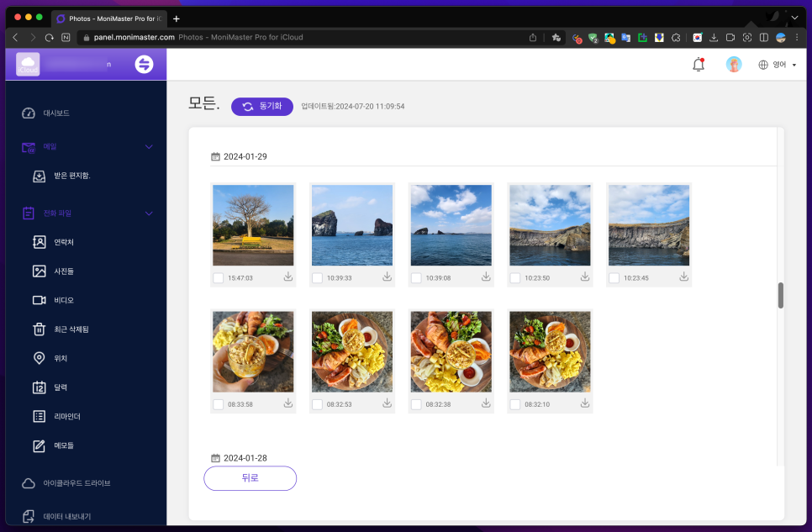This screenshot has width=812, height=532.
Task: Select the 비디오 menu item
Action: (64, 300)
